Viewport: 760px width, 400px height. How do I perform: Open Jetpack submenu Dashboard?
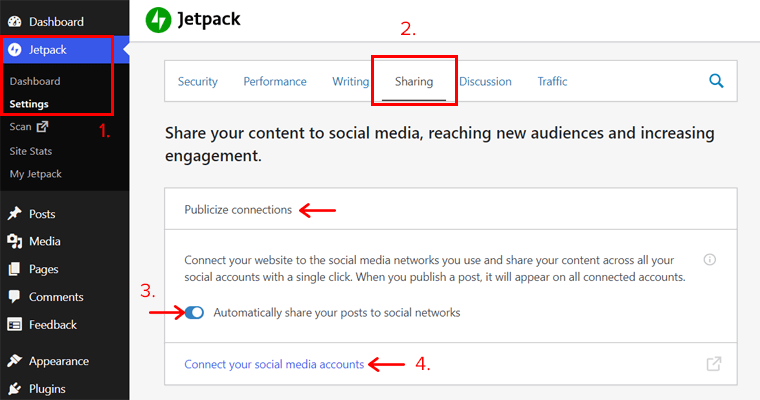pyautogui.click(x=35, y=81)
